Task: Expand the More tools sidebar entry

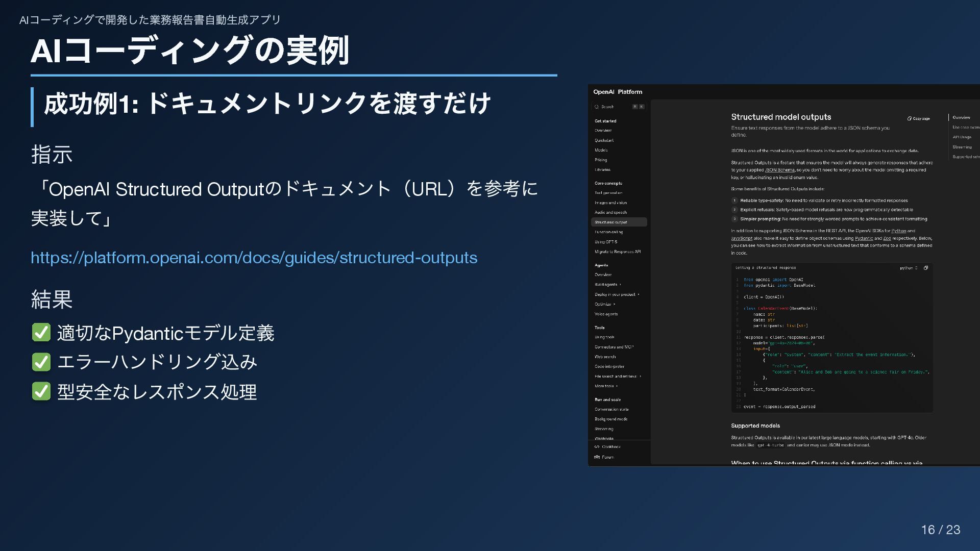Action: [x=605, y=386]
